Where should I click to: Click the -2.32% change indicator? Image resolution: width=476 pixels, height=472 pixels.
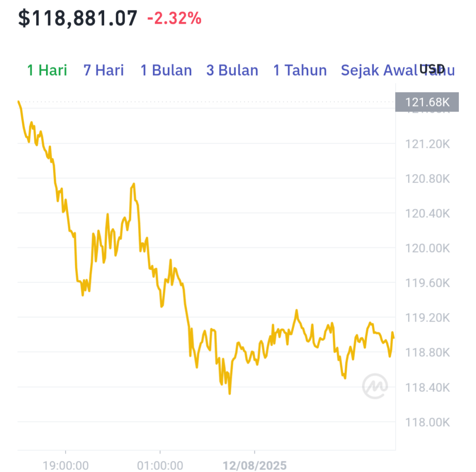[174, 18]
